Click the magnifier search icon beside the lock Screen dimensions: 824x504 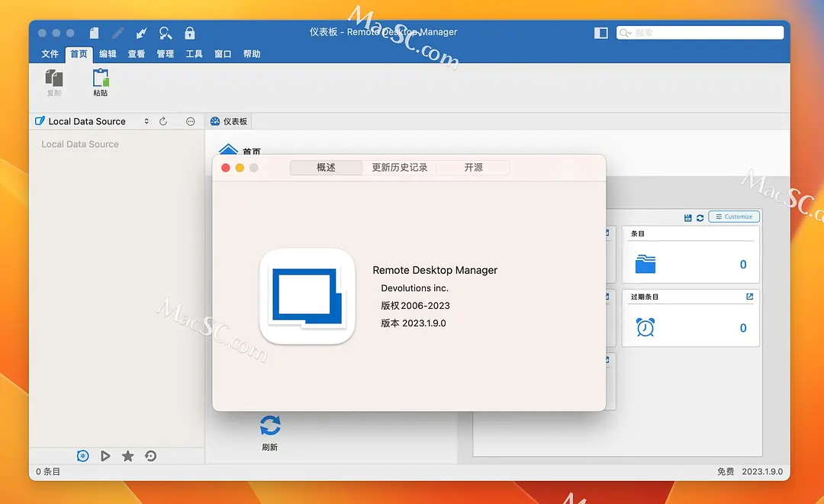click(x=166, y=33)
